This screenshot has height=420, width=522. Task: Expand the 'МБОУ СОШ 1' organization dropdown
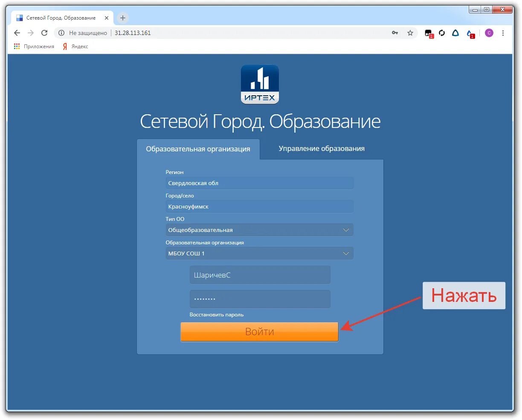coord(260,253)
